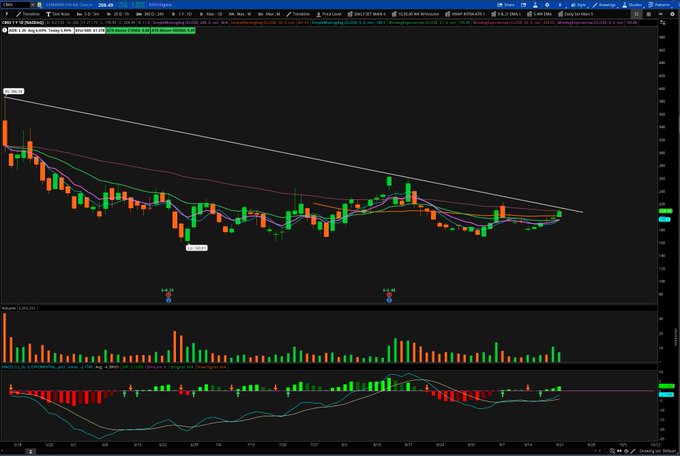This screenshot has width=680, height=456.
Task: Click the detach chart window icon near Share
Action: (x=523, y=5)
